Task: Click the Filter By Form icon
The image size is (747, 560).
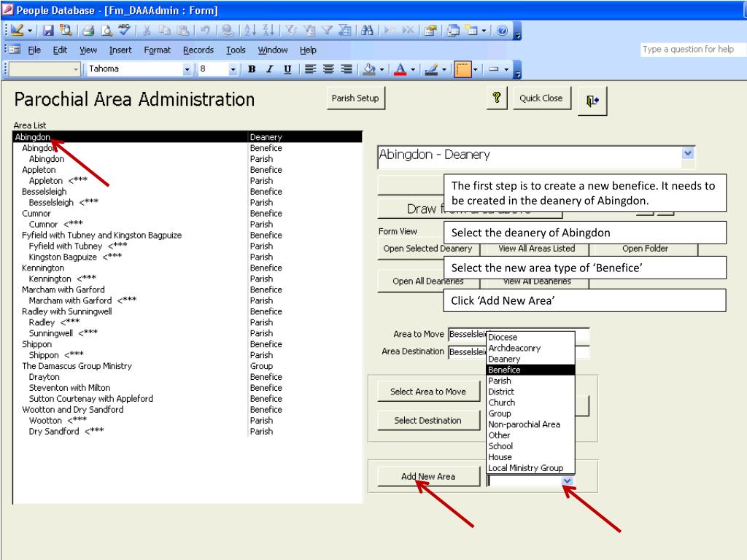Action: [309, 31]
